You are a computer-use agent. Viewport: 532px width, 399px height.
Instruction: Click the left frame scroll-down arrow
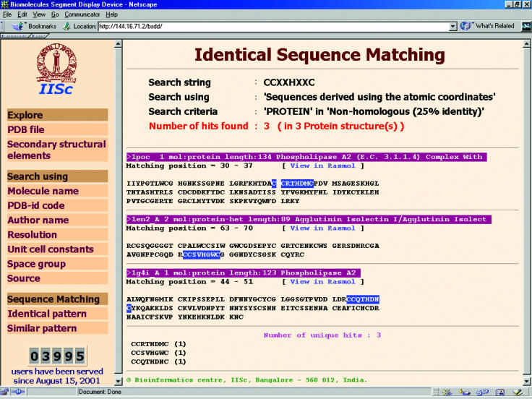click(118, 381)
